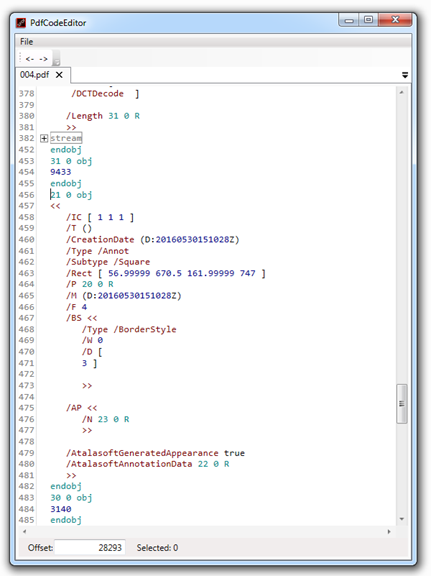This screenshot has height=576, width=431.
Task: Click the toolbar drag grip handle
Action: pos(21,59)
